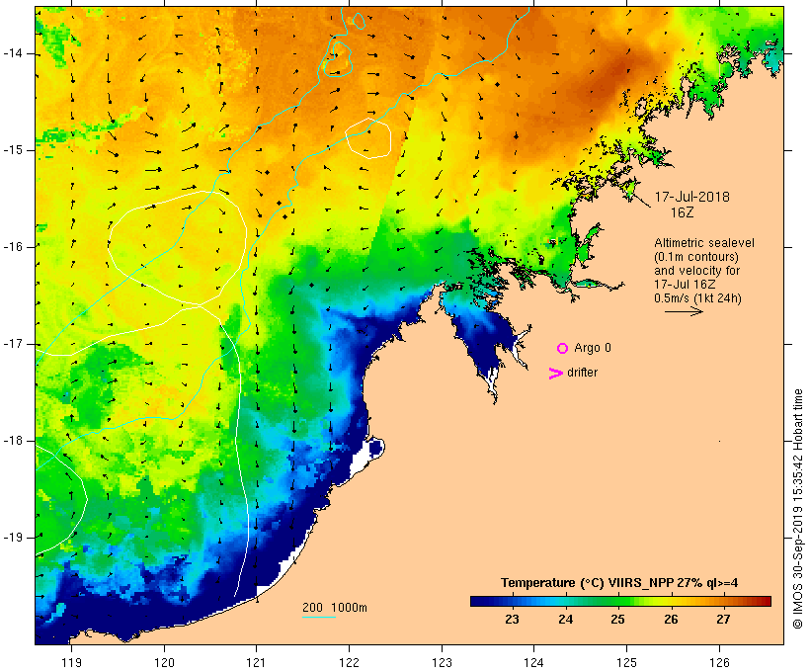Click colorbar tick label 24
This screenshot has height=672, width=810.
565,620
